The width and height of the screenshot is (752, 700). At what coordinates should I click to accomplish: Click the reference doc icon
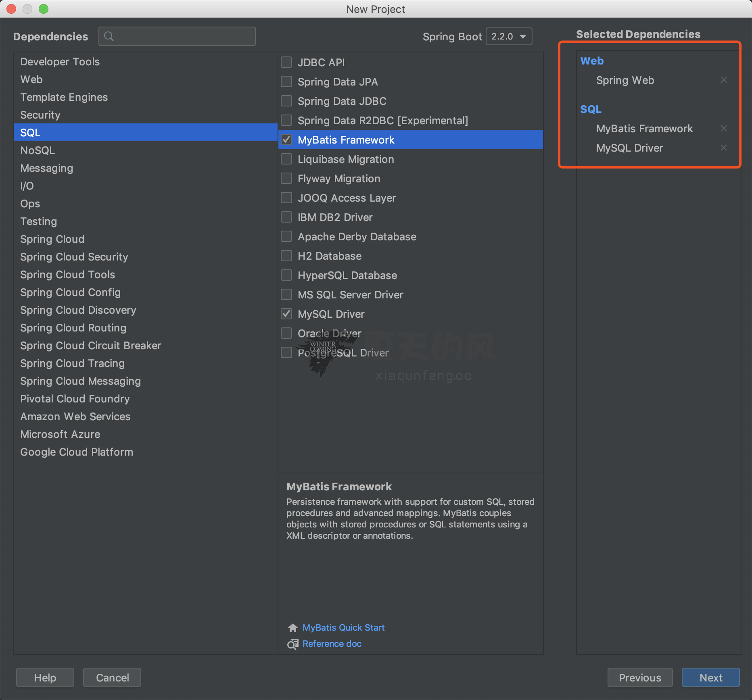point(293,644)
